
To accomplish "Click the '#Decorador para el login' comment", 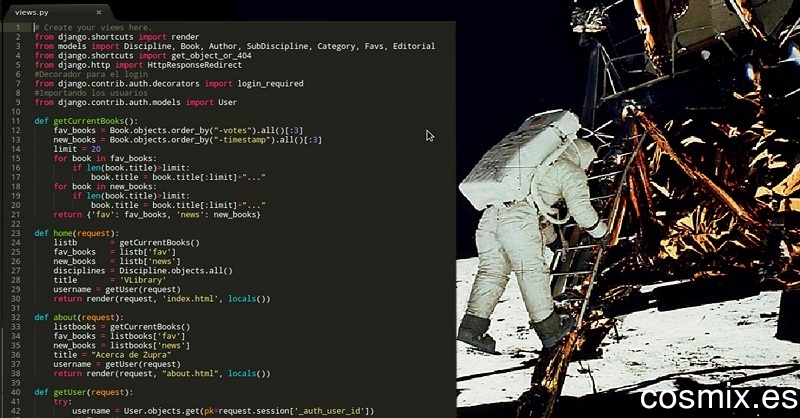I will pos(91,74).
